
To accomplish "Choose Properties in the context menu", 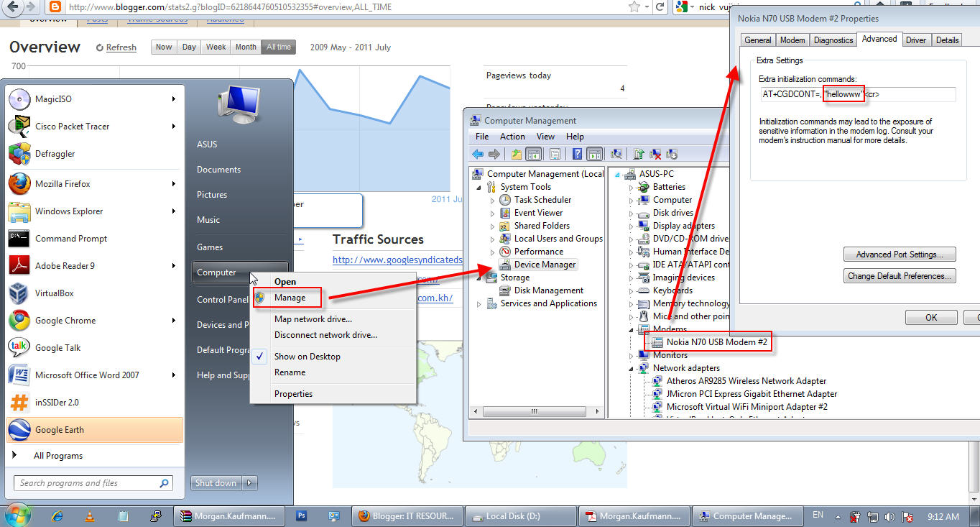I will (293, 393).
